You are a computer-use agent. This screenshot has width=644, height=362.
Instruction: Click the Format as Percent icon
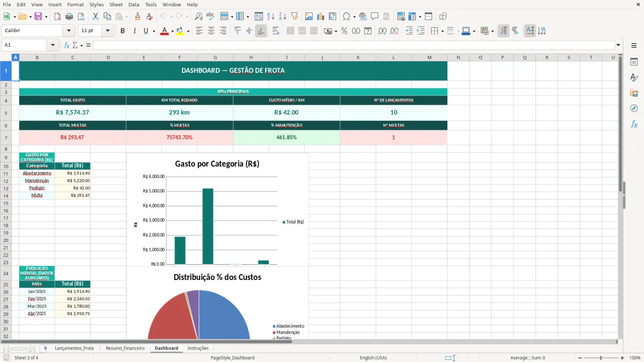coord(344,31)
